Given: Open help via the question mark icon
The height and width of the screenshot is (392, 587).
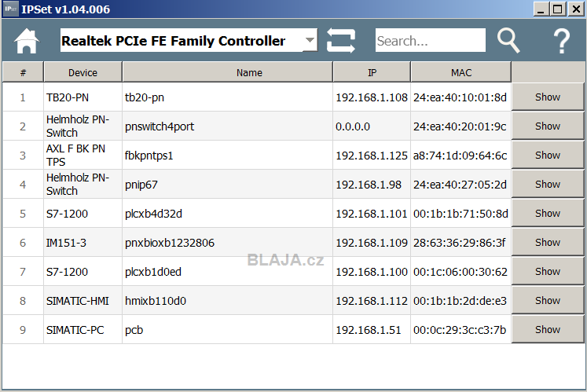Looking at the screenshot, I should 562,41.
